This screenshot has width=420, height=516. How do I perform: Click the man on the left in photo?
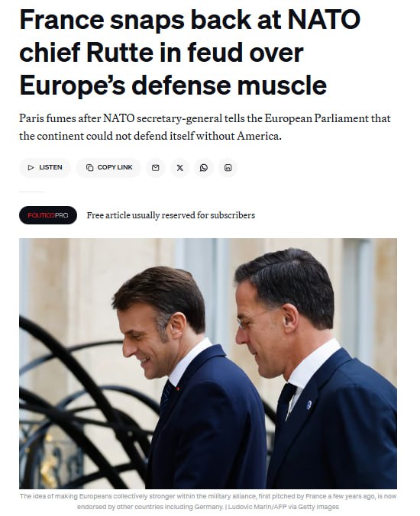click(184, 379)
